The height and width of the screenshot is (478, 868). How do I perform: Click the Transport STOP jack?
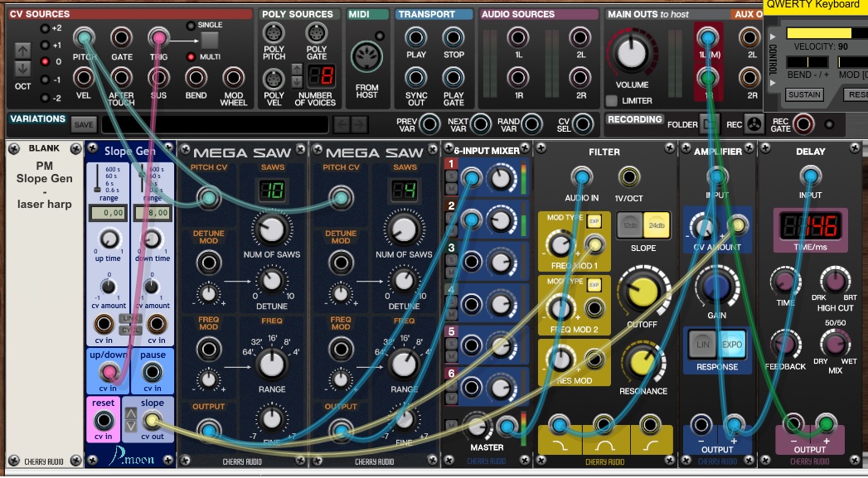(x=453, y=38)
